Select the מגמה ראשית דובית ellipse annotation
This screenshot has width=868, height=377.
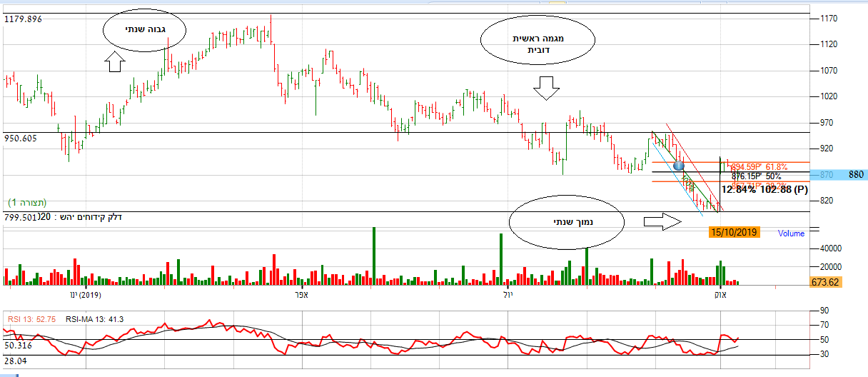click(537, 42)
